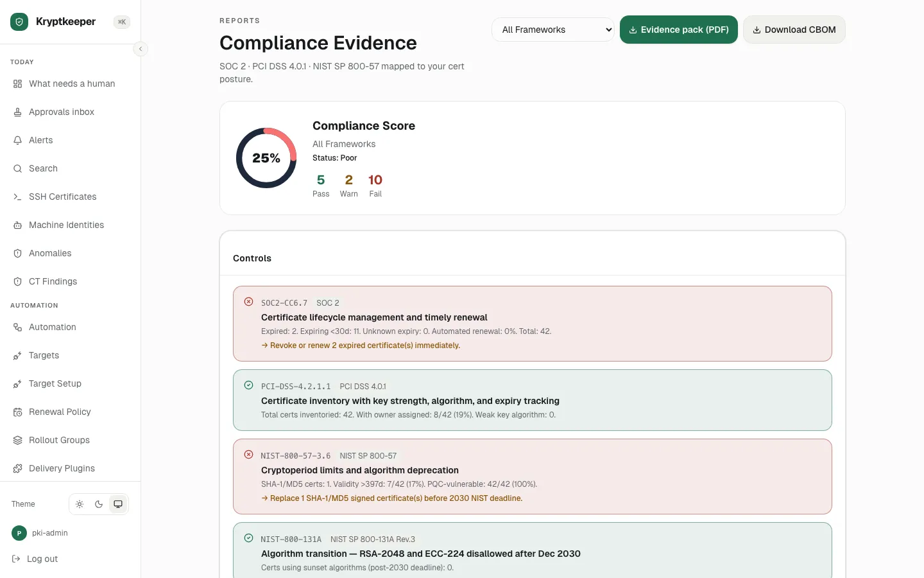Download the Evidence pack (PDF)
Screen dimensions: 924x578
(x=679, y=30)
